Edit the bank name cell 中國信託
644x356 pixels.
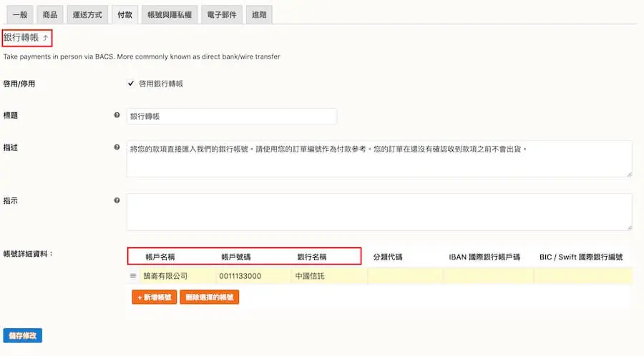click(329, 276)
